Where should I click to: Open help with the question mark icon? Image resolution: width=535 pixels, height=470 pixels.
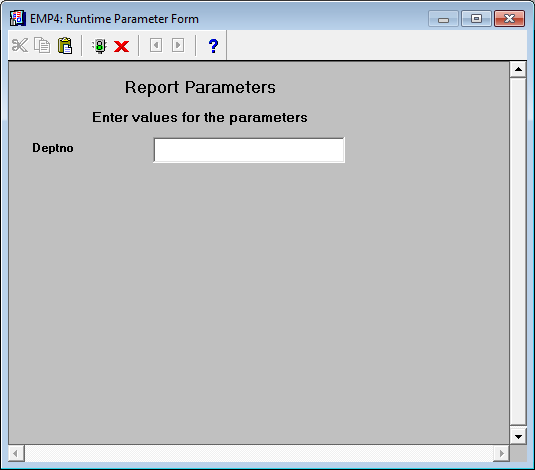(213, 46)
